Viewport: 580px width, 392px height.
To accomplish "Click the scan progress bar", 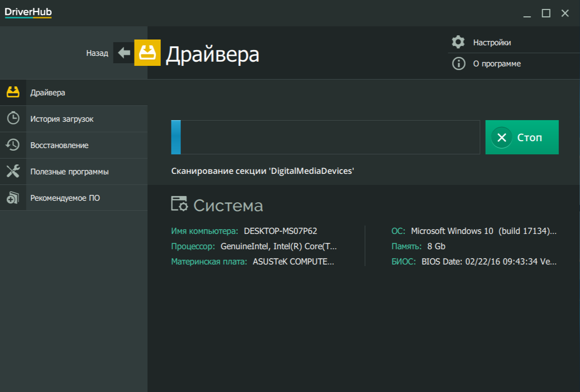I will point(325,137).
